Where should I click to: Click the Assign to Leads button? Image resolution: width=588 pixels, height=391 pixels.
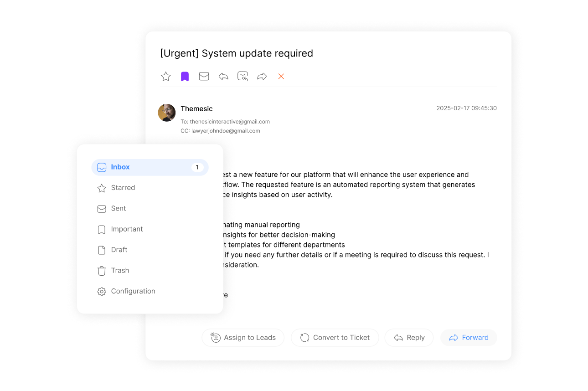tap(243, 338)
